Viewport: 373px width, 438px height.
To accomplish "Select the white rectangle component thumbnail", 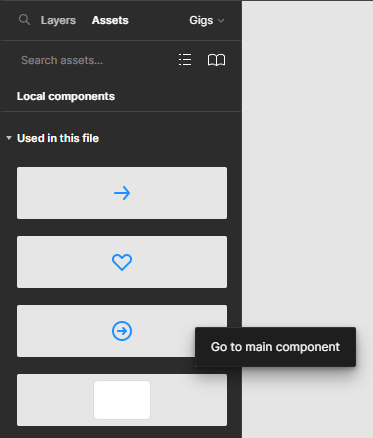I will pyautogui.click(x=122, y=400).
